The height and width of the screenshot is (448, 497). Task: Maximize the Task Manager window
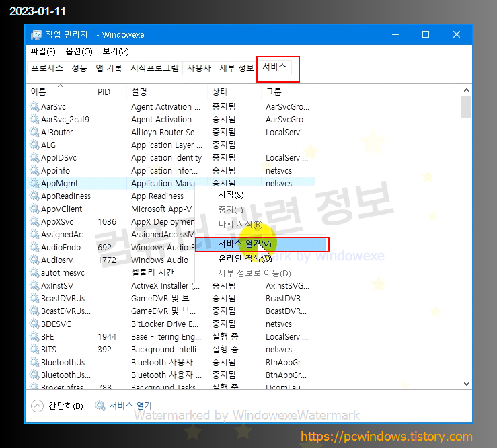426,34
